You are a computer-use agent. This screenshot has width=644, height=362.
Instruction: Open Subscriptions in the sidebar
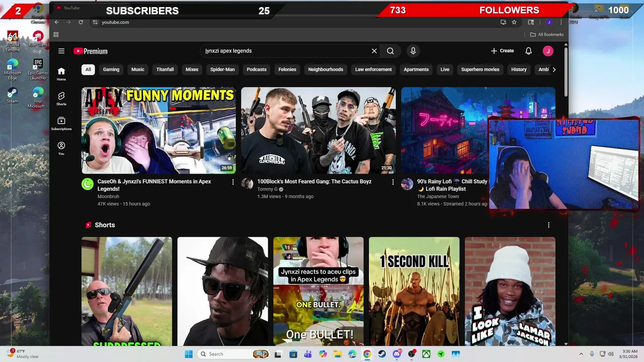[61, 124]
